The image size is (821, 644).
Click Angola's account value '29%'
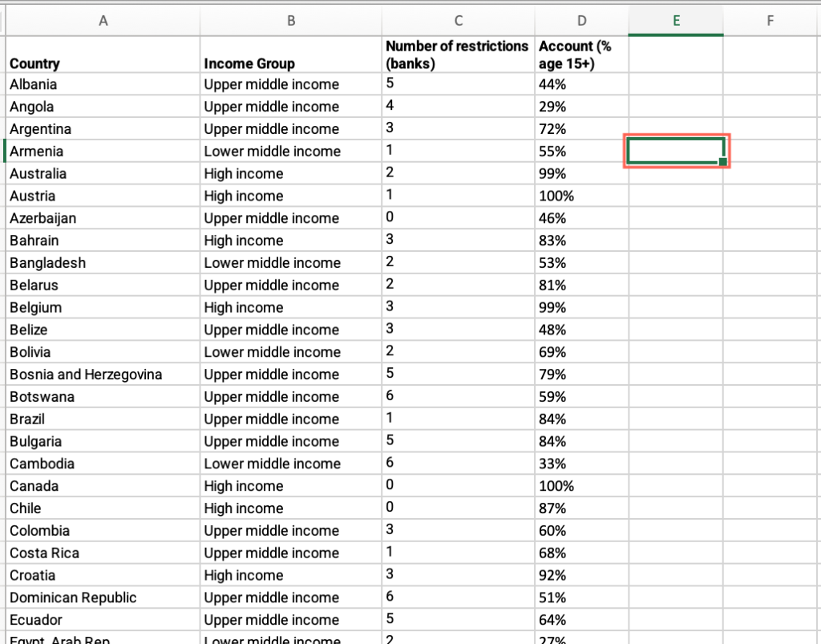[582, 107]
